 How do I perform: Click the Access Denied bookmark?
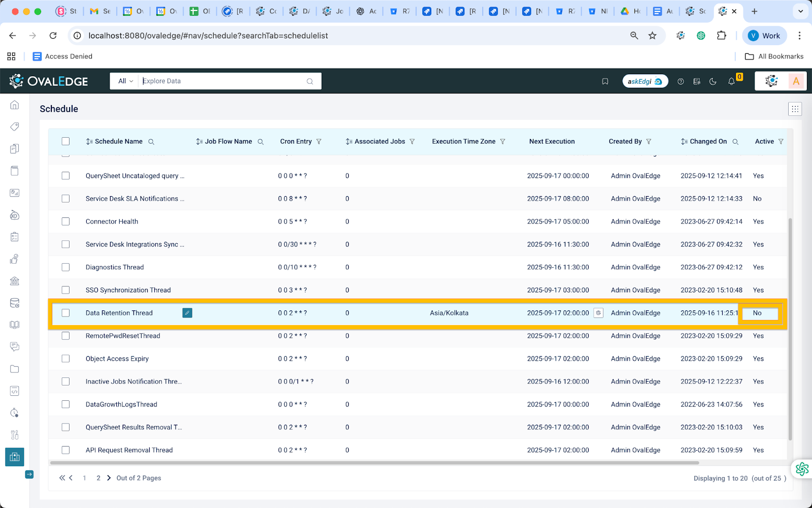(x=62, y=56)
